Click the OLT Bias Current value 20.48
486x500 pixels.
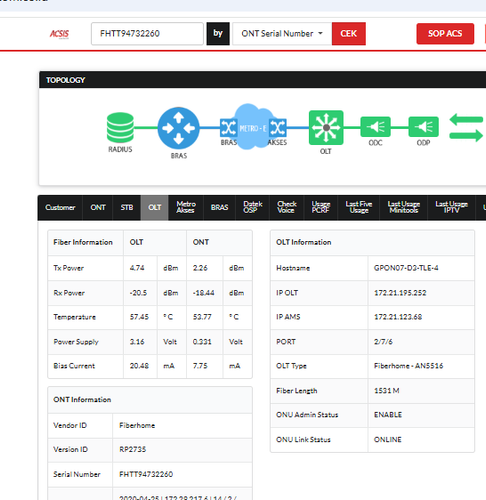coord(139,366)
